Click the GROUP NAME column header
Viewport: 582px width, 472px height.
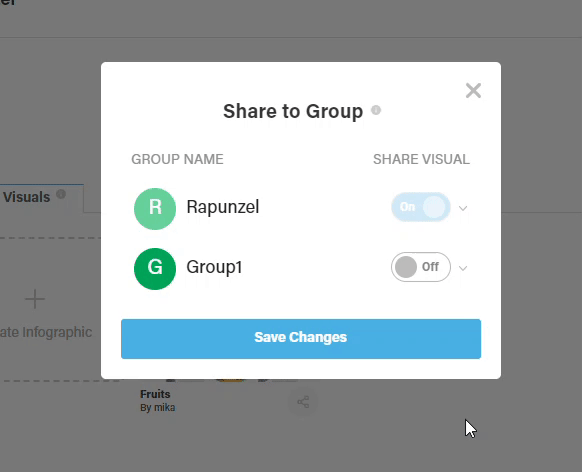point(177,159)
